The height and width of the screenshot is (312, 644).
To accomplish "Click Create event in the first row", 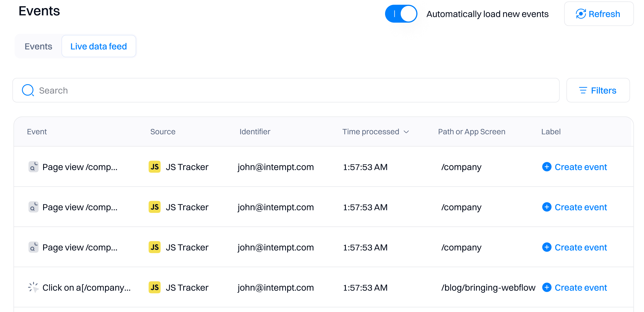I will coord(580,167).
